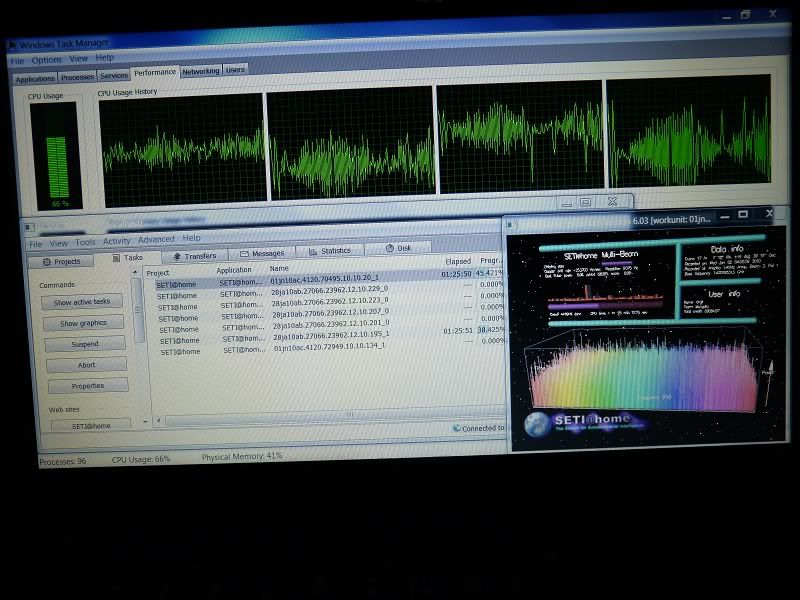This screenshot has width=800, height=600.
Task: Click the Tasks tab icon
Action: tap(116, 258)
